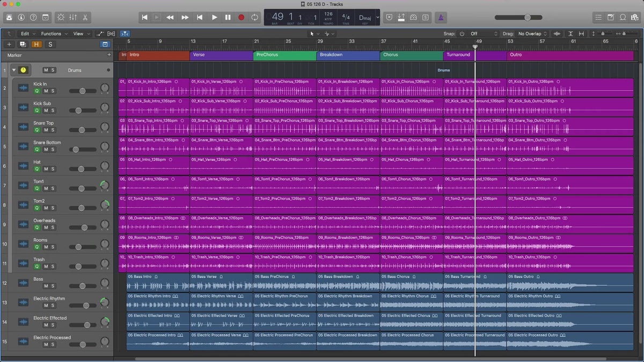
Task: Click the Hat track volume slider
Action: (x=82, y=169)
